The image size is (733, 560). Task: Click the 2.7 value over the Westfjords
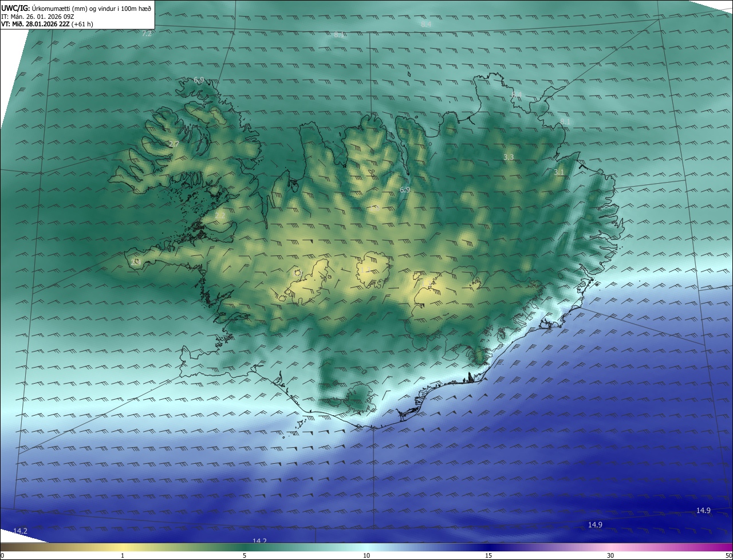174,144
